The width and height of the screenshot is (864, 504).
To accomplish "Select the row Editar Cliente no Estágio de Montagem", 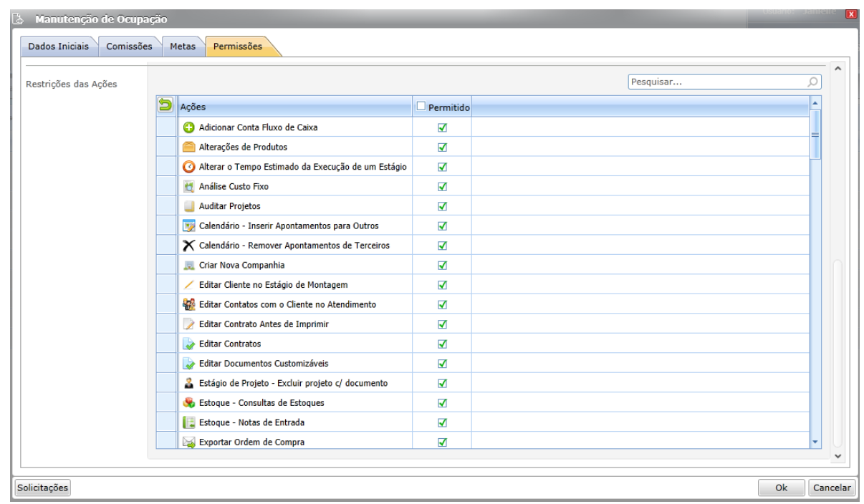I will click(x=483, y=285).
